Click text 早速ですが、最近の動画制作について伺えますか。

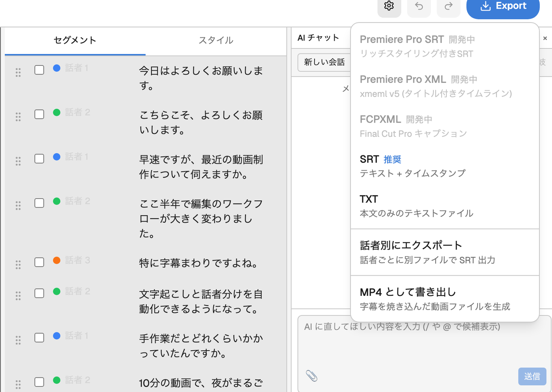[201, 167]
